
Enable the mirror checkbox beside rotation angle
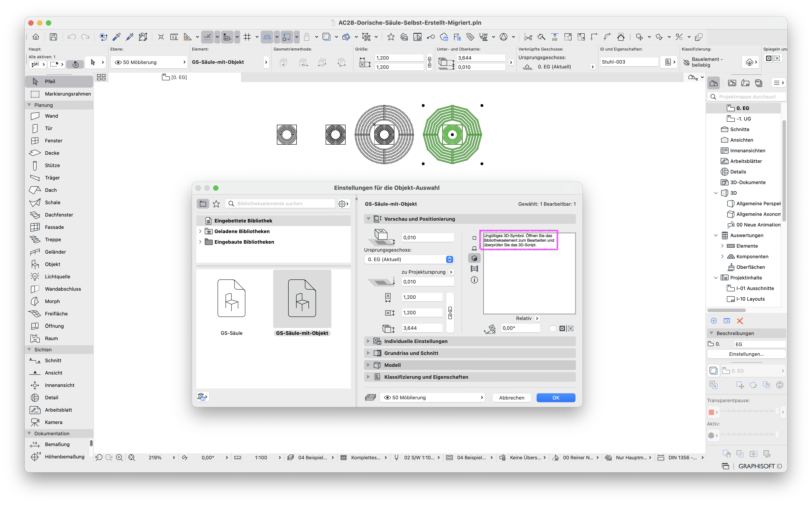pyautogui.click(x=553, y=328)
